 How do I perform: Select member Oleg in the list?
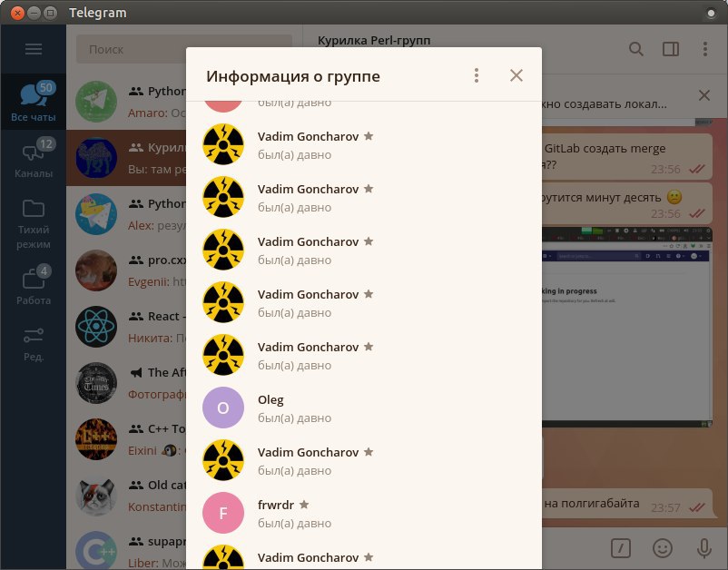tap(364, 408)
